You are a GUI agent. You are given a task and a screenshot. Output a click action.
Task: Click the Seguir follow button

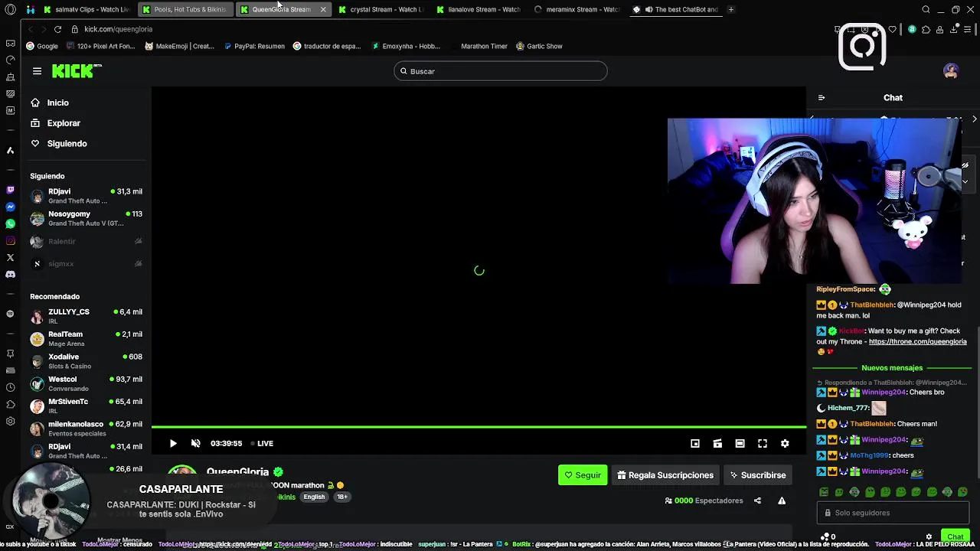(583, 475)
